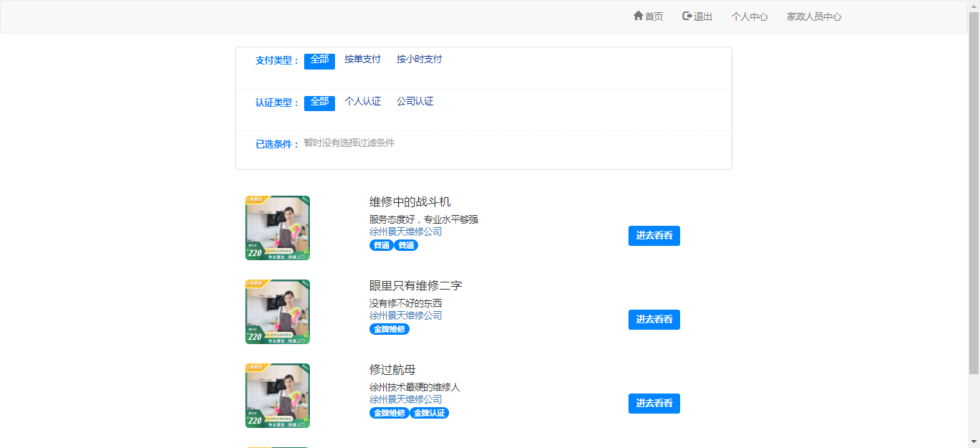
Task: Click the thumbnail image for 修过航母
Action: pos(278,396)
